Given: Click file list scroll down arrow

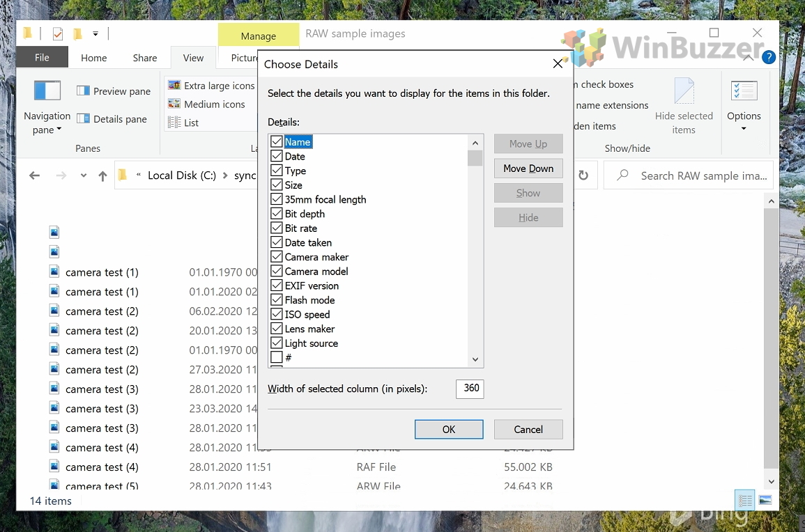Looking at the screenshot, I should coord(771,482).
